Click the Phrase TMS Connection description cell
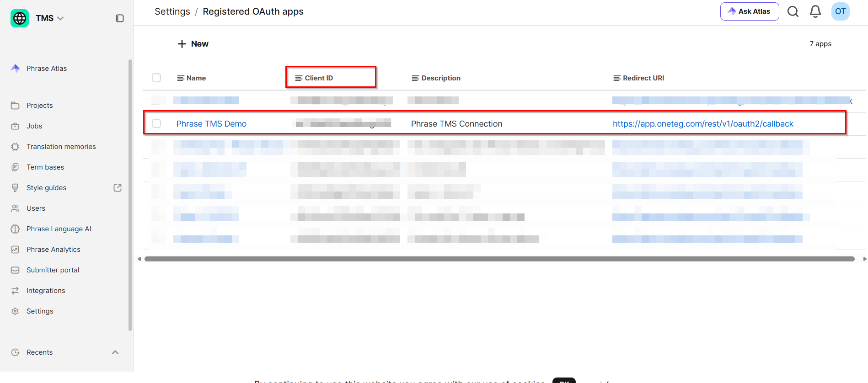Screen dimensions: 868x383 tap(456, 124)
